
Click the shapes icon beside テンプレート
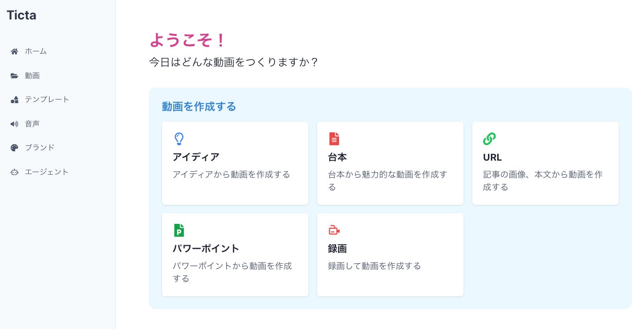click(x=15, y=100)
